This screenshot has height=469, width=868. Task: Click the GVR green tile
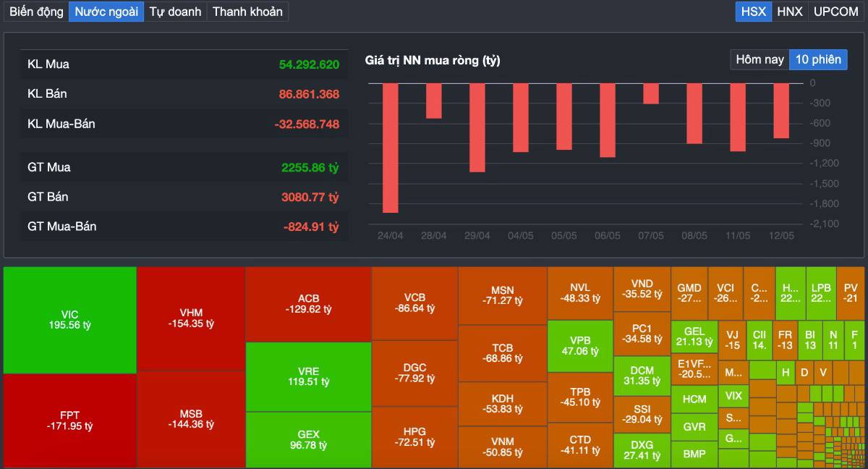pos(694,427)
